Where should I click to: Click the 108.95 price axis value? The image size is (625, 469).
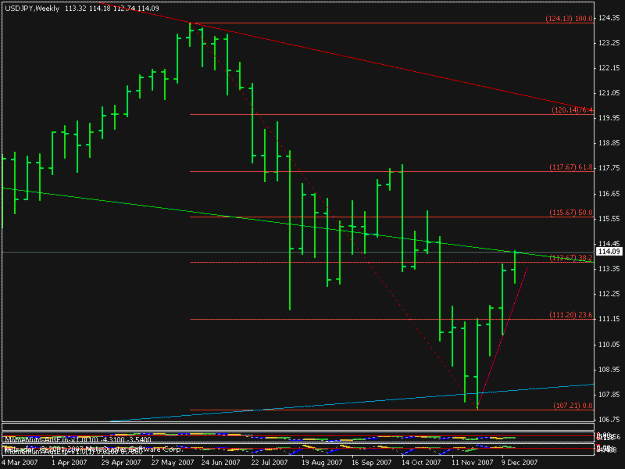[x=609, y=370]
